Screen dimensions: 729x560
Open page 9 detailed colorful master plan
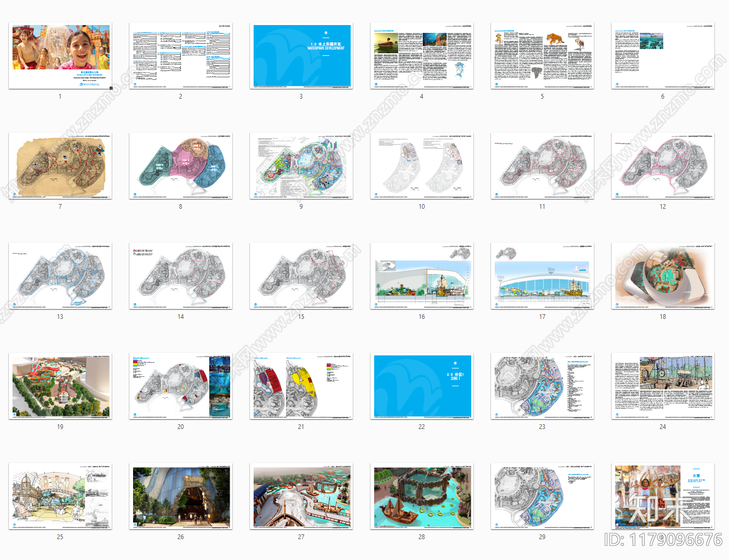(301, 166)
